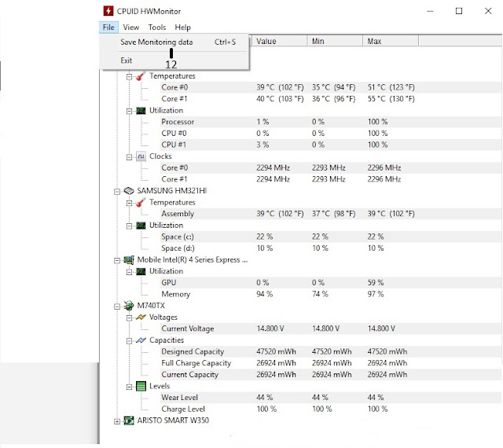Click the CPU Utilization chip icon

[x=141, y=111]
